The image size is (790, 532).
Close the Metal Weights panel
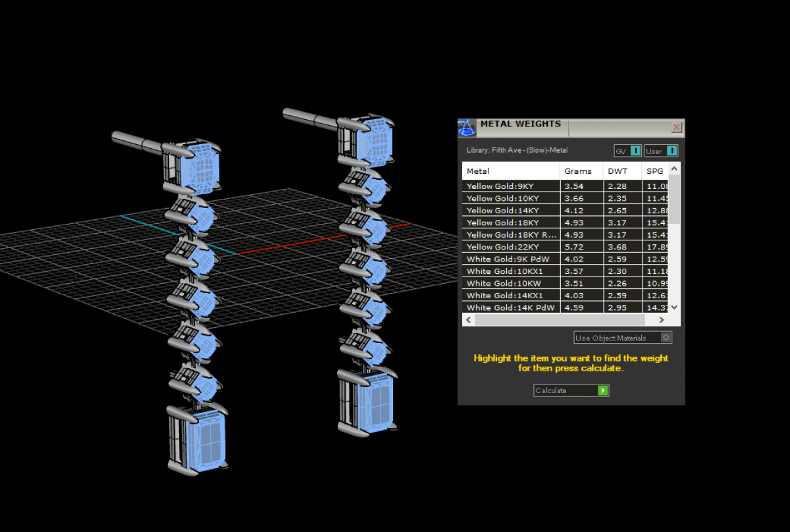[x=676, y=127]
